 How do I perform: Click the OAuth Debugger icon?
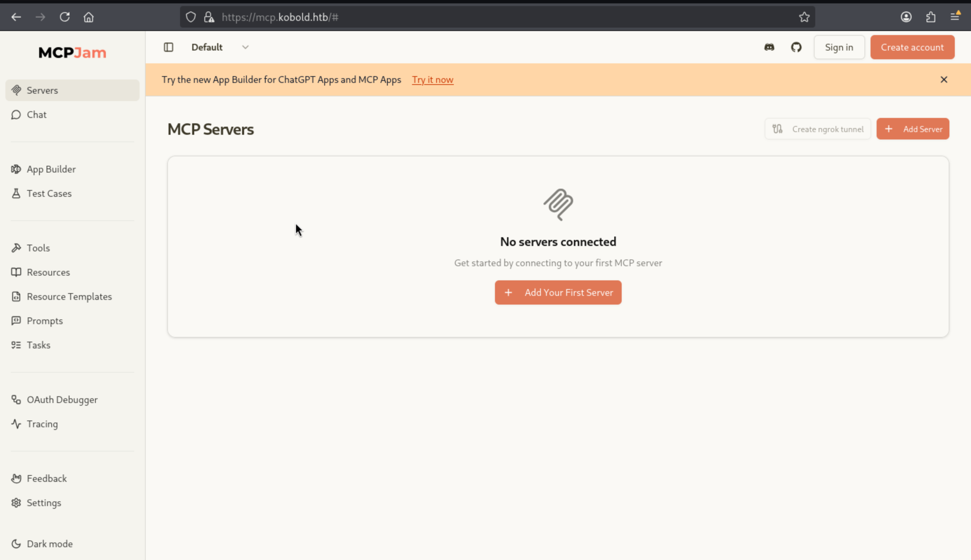(x=16, y=400)
